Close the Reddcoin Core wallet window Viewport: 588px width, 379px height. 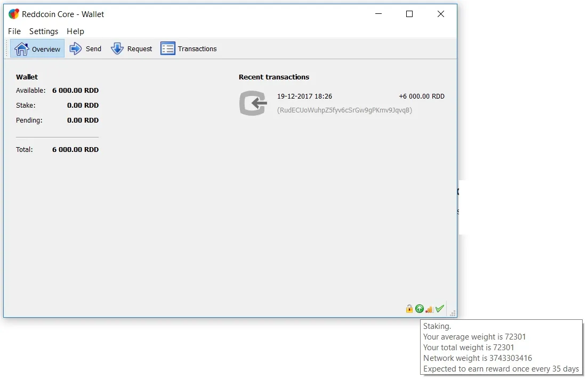click(441, 14)
